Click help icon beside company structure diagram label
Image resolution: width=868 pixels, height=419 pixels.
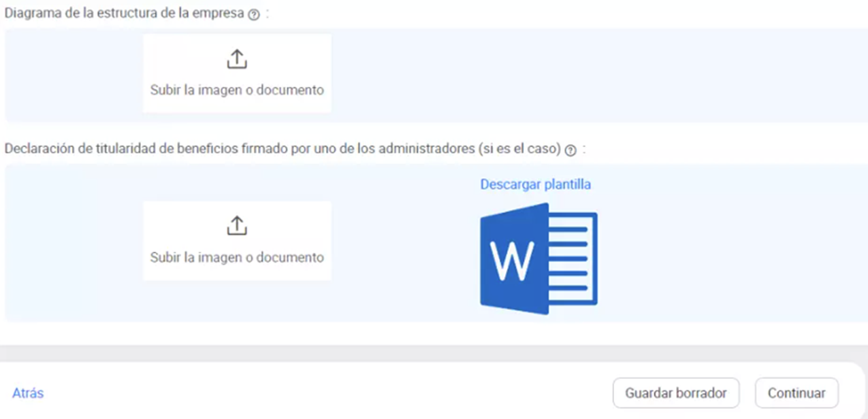(x=254, y=15)
